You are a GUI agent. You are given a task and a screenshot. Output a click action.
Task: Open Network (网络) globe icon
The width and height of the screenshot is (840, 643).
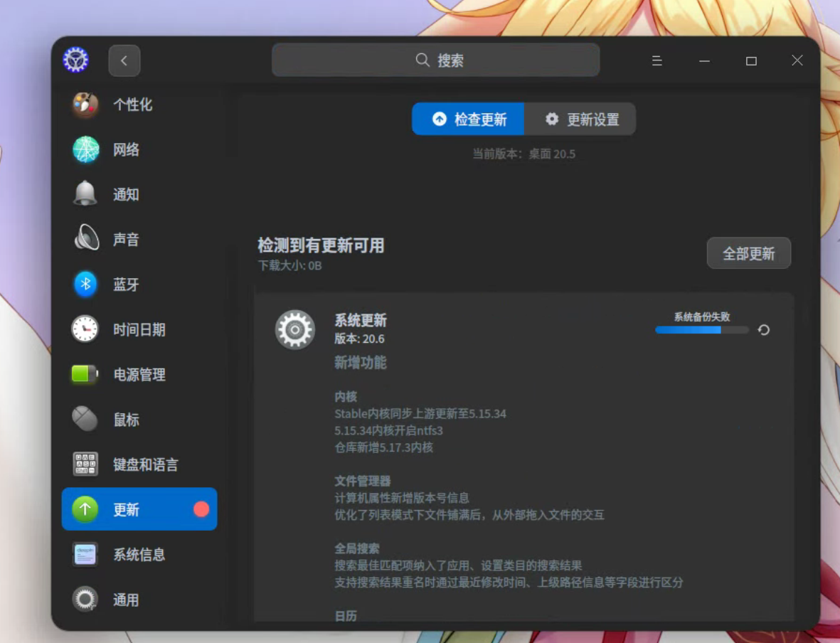point(86,149)
